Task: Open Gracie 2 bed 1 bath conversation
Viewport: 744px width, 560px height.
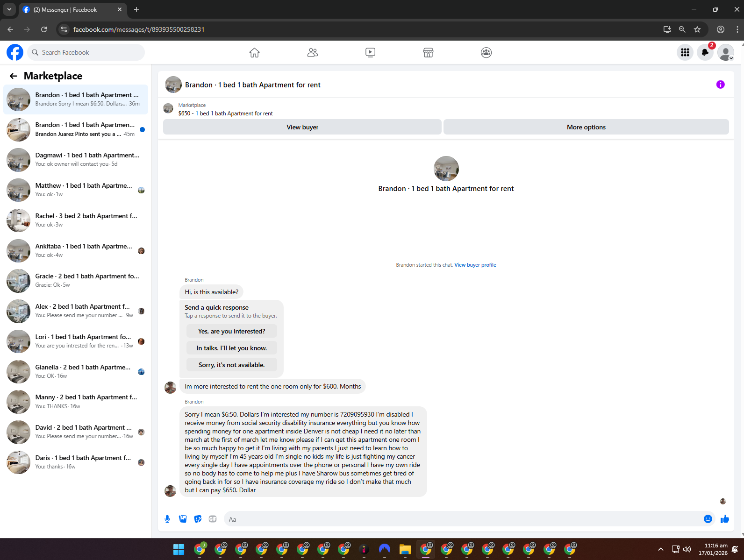Action: 76,281
